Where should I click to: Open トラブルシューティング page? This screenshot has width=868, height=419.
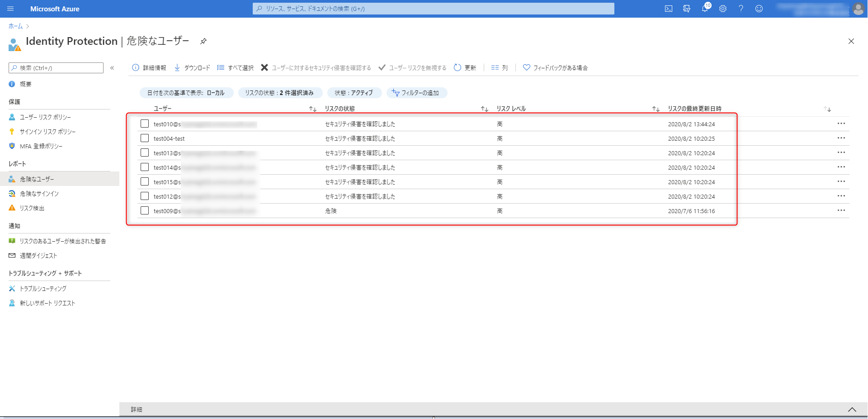[43, 289]
